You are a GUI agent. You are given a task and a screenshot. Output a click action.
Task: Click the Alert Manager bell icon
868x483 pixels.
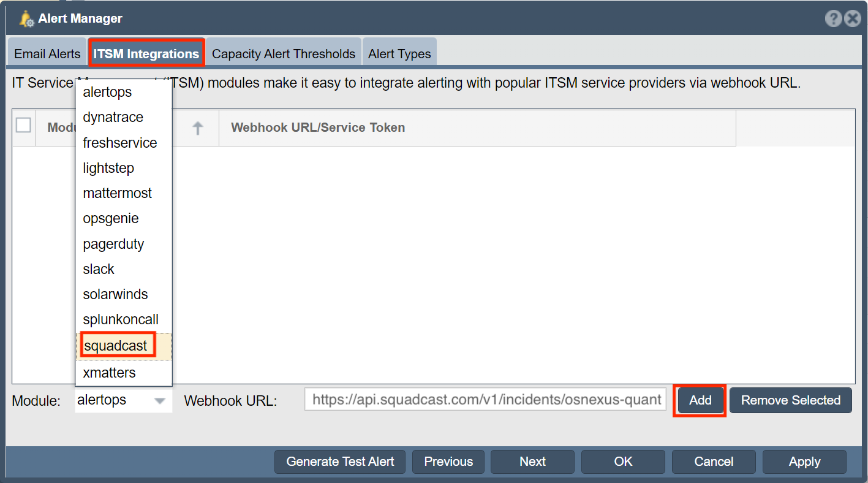coord(27,19)
